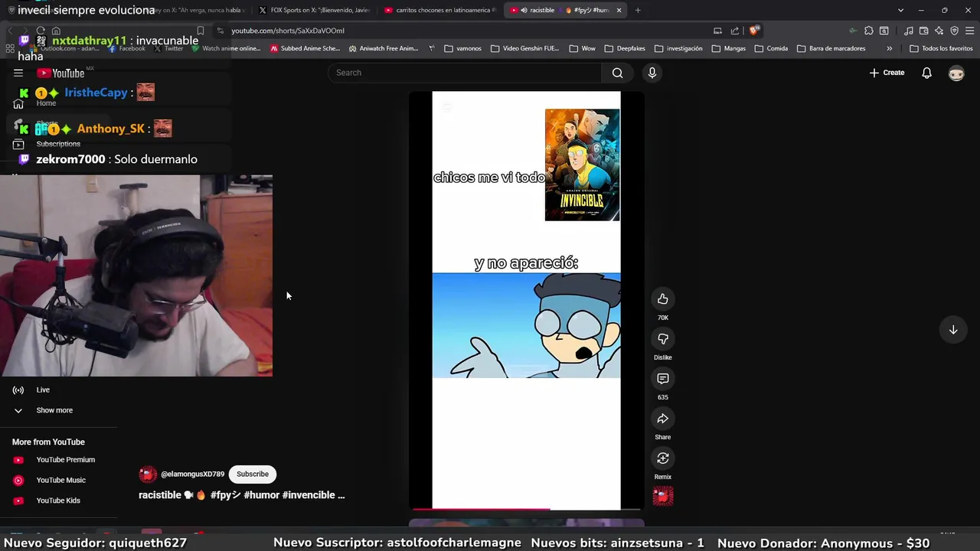Open the tab search dropdown arrow
The image size is (980, 551).
click(x=900, y=10)
